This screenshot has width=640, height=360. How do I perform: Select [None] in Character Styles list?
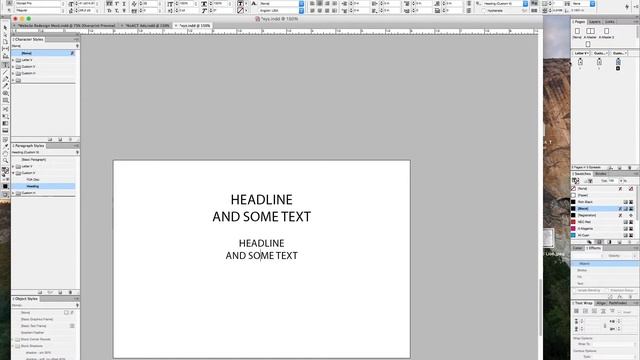[x=44, y=53]
